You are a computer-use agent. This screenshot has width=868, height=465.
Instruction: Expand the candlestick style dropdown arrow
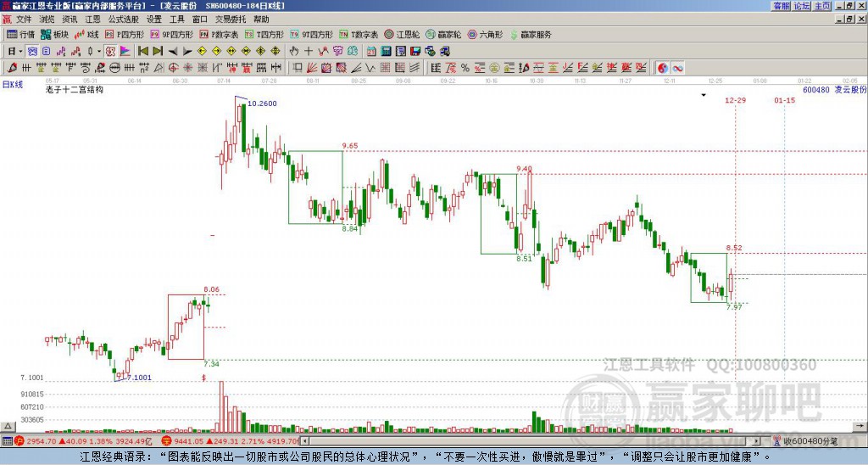tap(99, 52)
